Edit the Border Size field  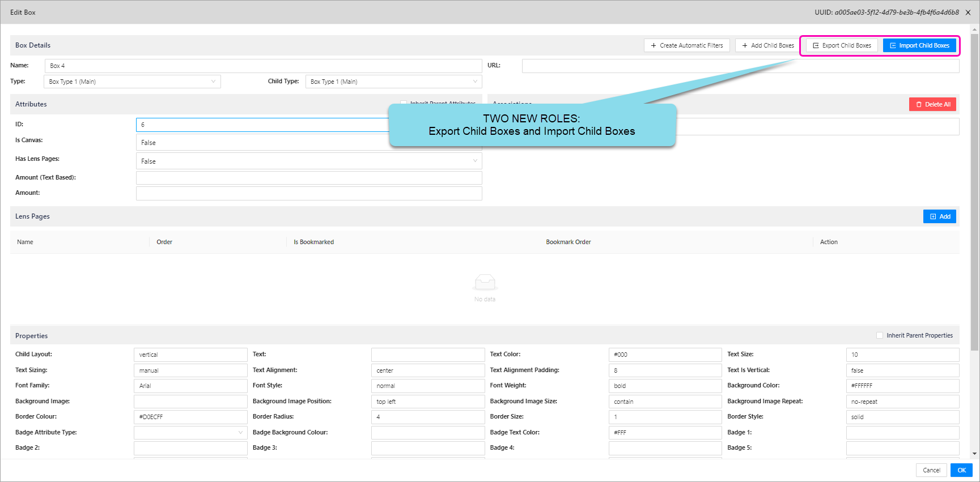665,417
